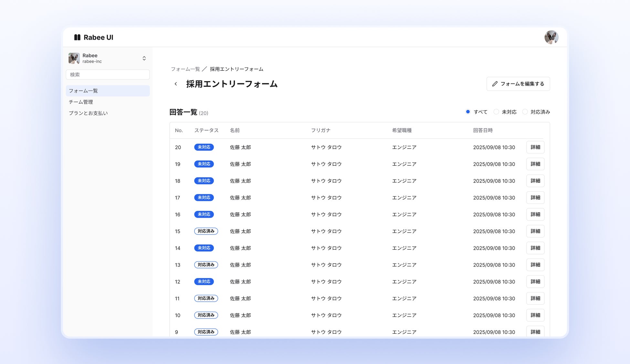Click 詳細 button for row No. 20
Screen dimensions: 630x364
(x=535, y=147)
